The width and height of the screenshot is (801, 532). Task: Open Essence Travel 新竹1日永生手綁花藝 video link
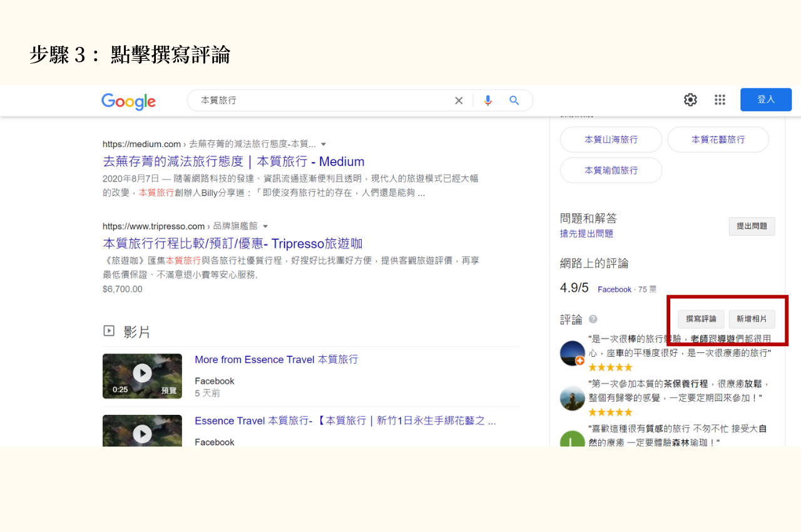coord(345,421)
